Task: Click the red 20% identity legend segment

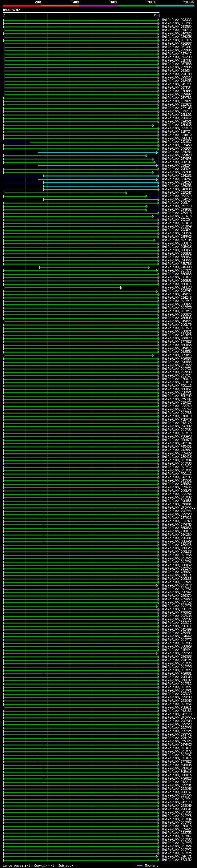Action: pyautogui.click(x=22, y=6)
